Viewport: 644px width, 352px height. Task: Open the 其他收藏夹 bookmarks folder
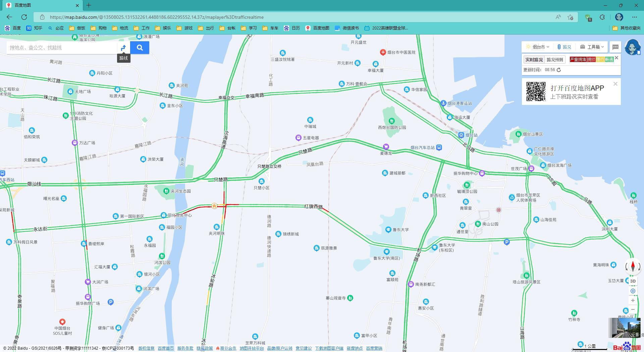pyautogui.click(x=627, y=28)
